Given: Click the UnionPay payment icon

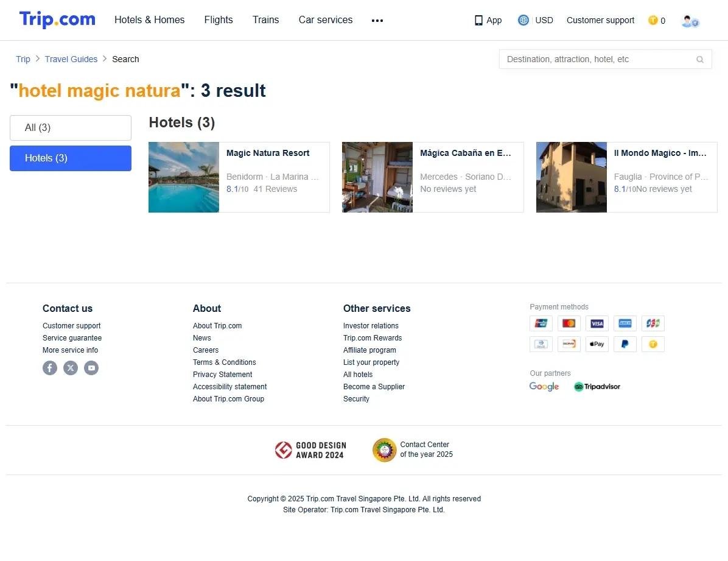Looking at the screenshot, I should [541, 323].
